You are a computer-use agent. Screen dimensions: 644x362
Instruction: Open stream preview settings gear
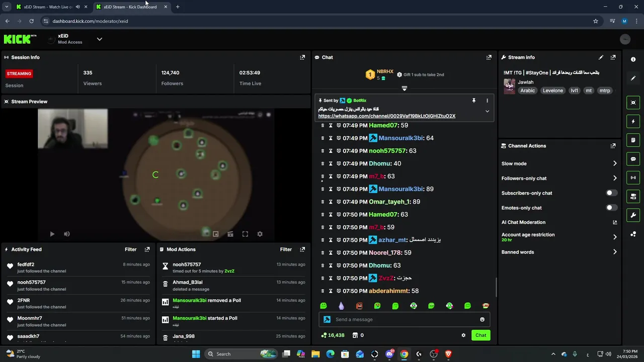click(x=260, y=234)
